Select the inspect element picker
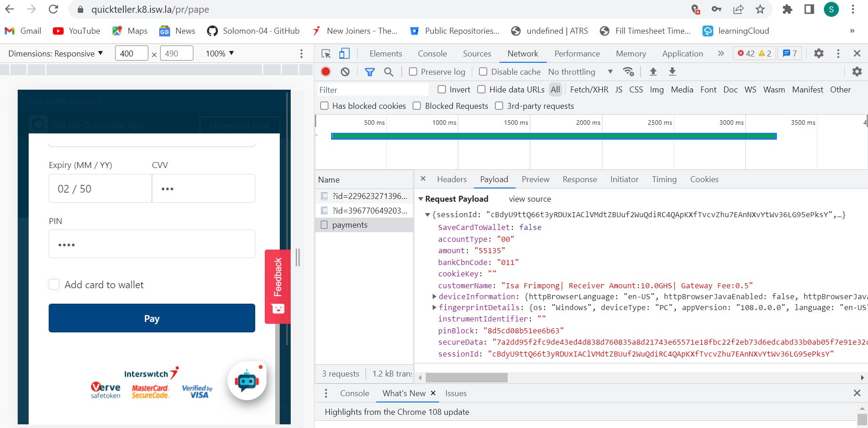The height and width of the screenshot is (428, 868). (x=326, y=54)
